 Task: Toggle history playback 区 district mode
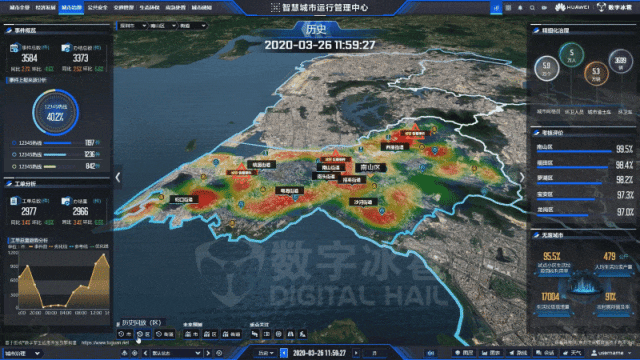[143, 334]
